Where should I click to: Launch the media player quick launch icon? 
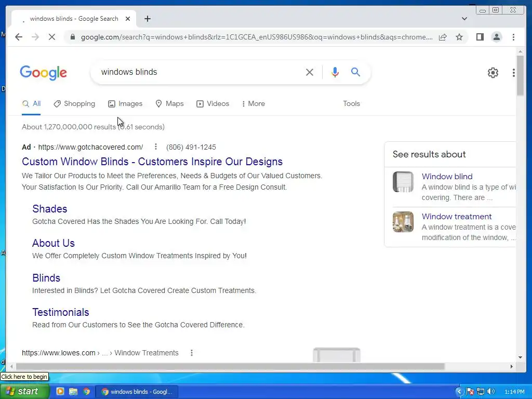(60, 392)
